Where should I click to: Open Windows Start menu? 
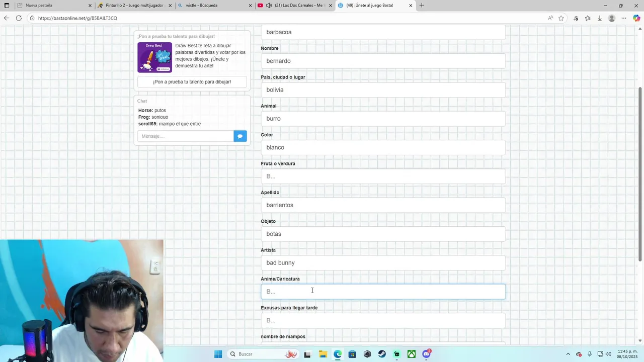click(x=218, y=354)
